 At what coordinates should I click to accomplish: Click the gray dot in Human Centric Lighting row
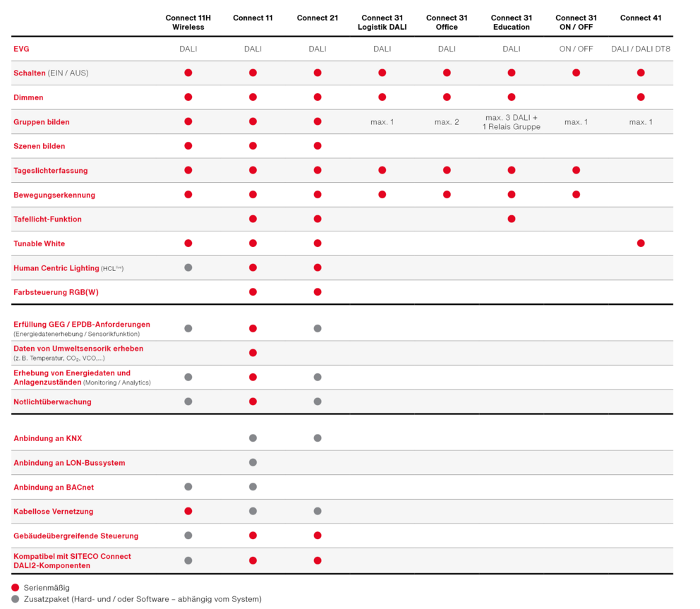[188, 267]
